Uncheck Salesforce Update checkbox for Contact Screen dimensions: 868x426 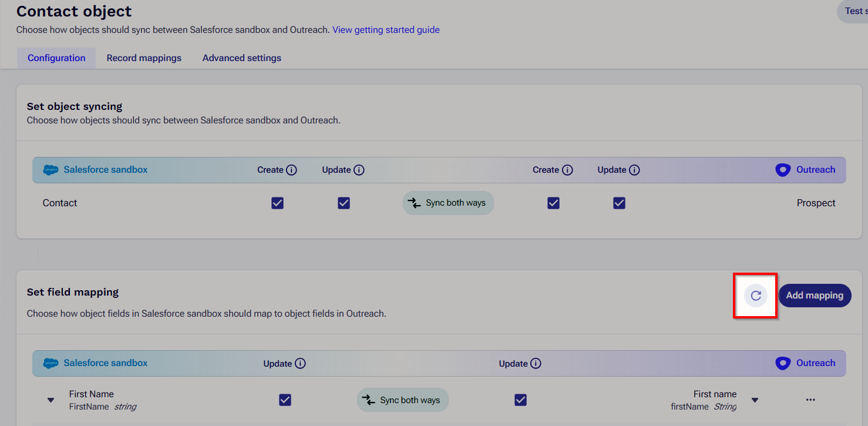[344, 203]
